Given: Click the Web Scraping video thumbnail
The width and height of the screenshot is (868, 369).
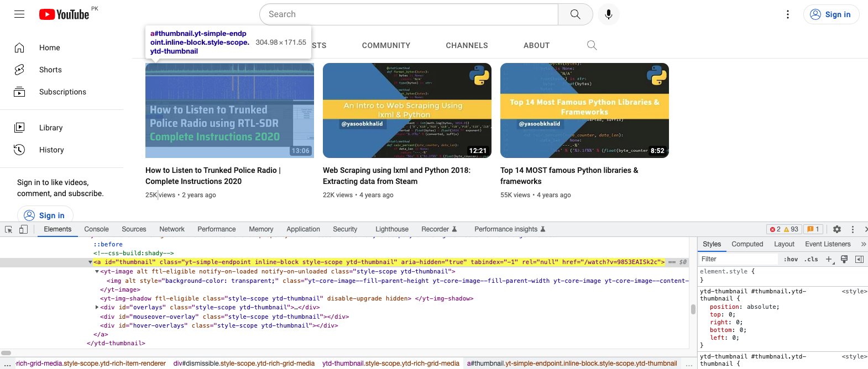Looking at the screenshot, I should 407,110.
